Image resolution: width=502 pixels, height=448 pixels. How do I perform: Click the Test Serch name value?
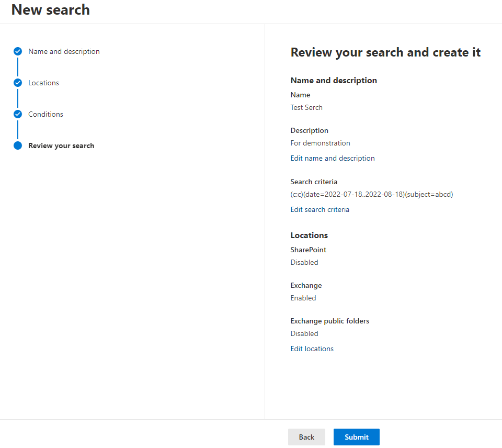[x=306, y=107]
